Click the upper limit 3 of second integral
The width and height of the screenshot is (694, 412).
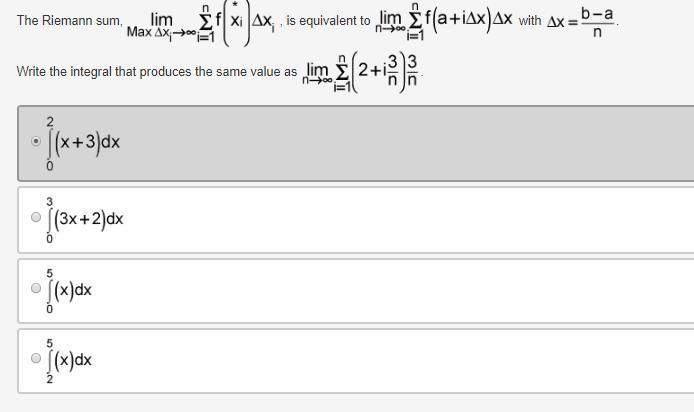point(49,201)
